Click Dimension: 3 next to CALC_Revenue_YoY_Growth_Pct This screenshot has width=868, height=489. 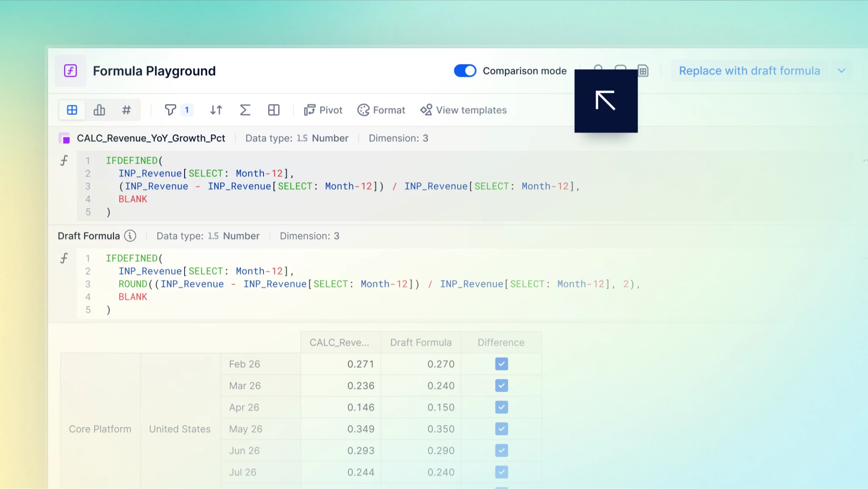click(x=398, y=138)
